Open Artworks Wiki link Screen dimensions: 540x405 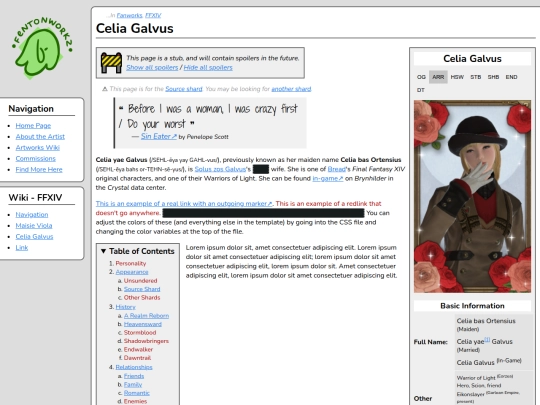point(38,148)
